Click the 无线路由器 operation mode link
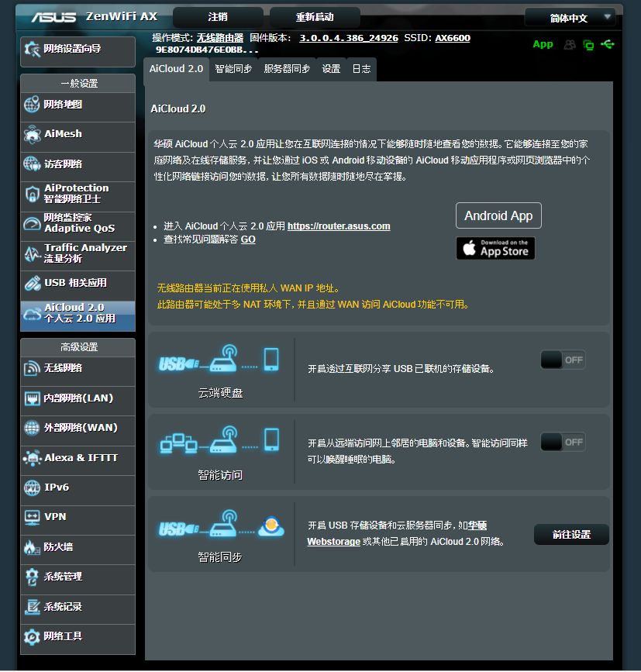Image resolution: width=641 pixels, height=672 pixels. tap(220, 38)
